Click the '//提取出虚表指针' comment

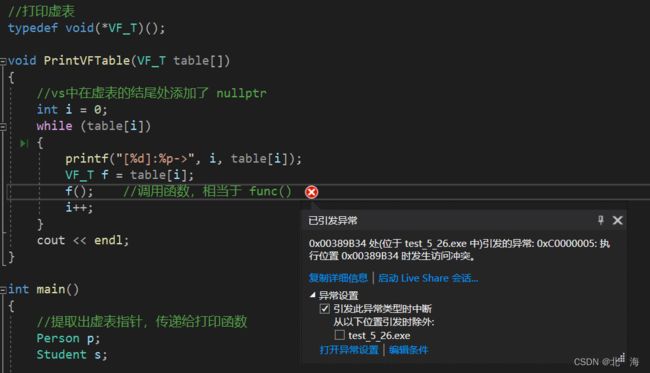click(142, 322)
